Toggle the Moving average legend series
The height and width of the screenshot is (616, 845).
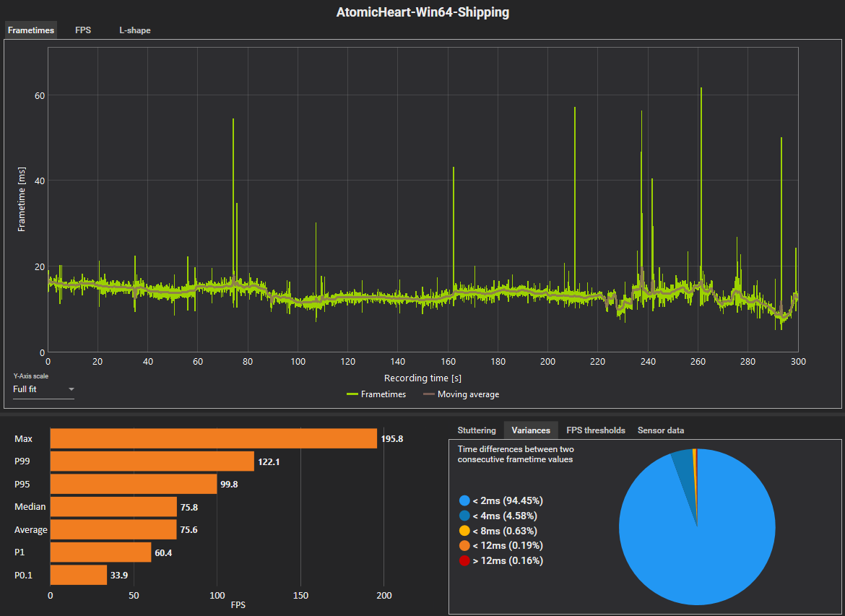coord(461,394)
